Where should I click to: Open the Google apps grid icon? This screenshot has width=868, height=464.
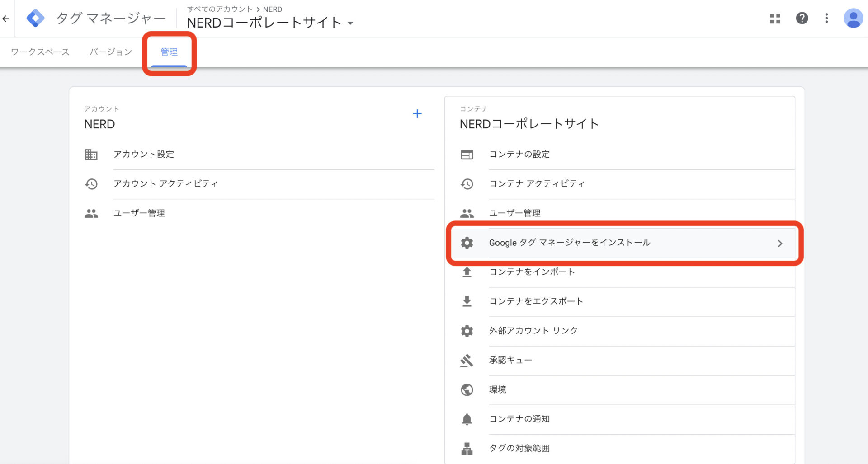[x=775, y=19]
